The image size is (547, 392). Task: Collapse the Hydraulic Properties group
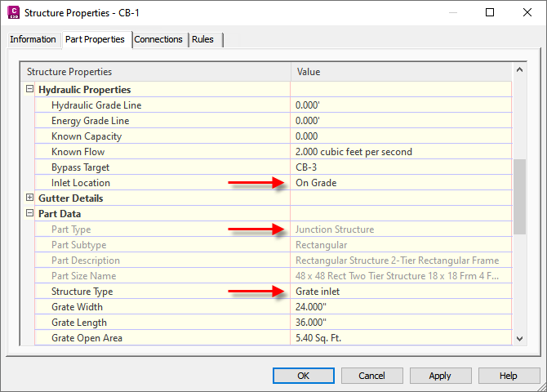click(30, 89)
